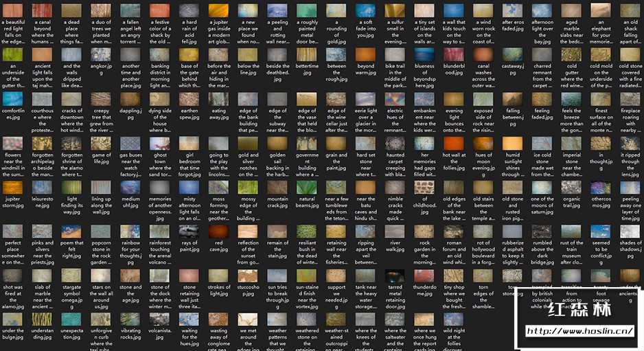Select the dappling.jpg thumbnail

[x=130, y=99]
